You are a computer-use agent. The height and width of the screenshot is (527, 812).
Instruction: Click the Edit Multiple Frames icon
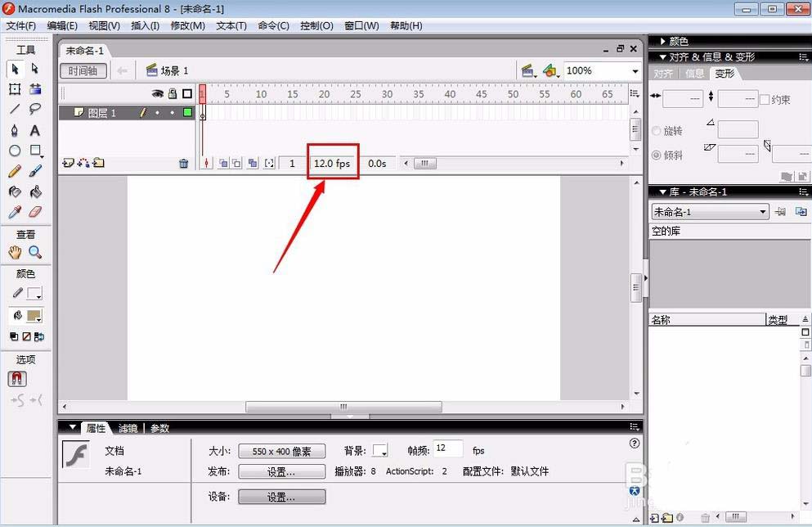pos(253,164)
